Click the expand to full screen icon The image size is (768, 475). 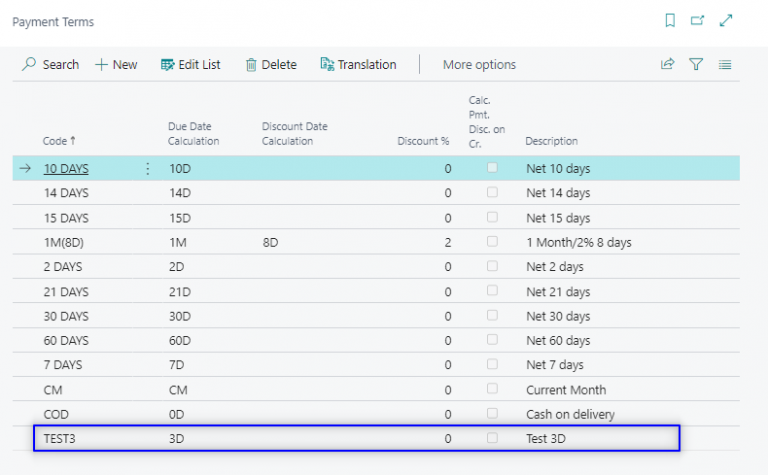pyautogui.click(x=727, y=20)
